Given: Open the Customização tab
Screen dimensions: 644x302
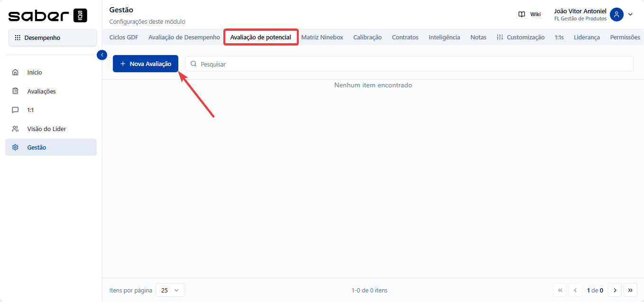Looking at the screenshot, I should (x=520, y=37).
